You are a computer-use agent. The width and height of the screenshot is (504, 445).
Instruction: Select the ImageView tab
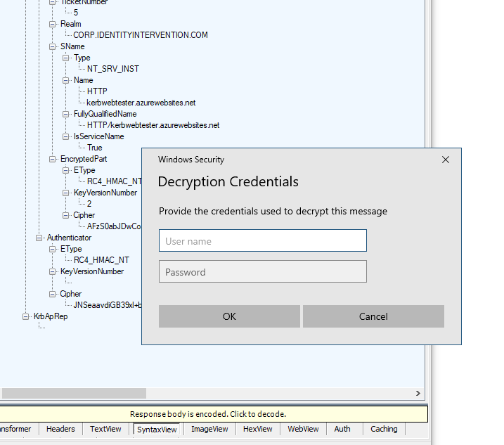[x=209, y=429]
